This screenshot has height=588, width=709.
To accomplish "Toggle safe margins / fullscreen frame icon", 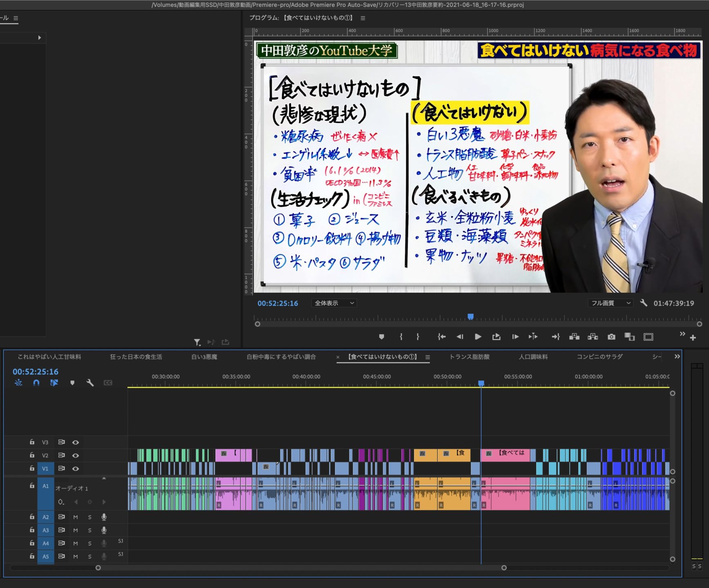I will tap(649, 337).
